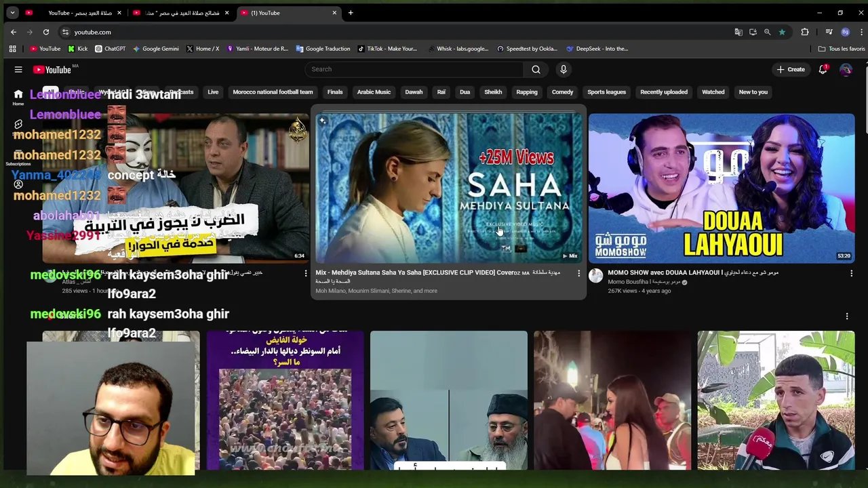Open three-dot menu for Atlas video
868x488 pixels.
(305, 273)
